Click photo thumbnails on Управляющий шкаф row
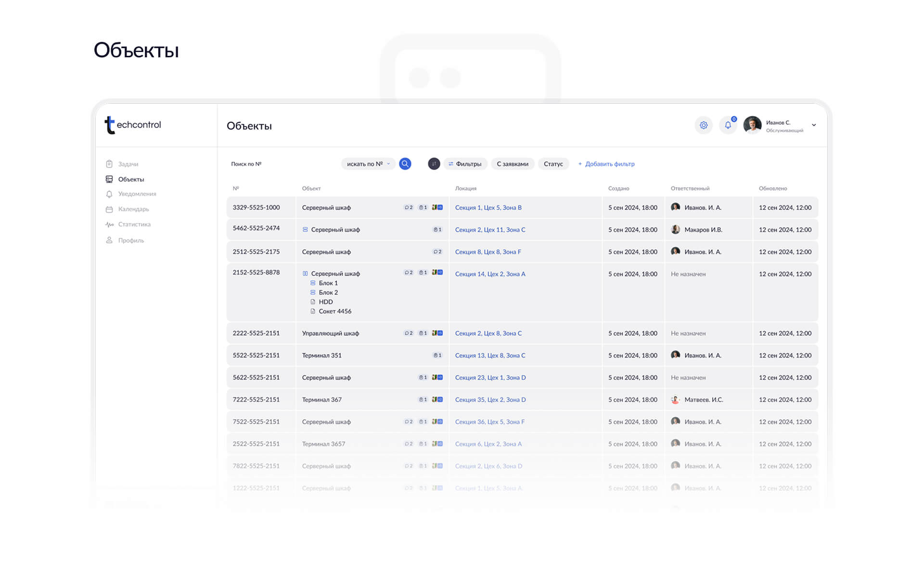This screenshot has width=924, height=576. point(437,333)
